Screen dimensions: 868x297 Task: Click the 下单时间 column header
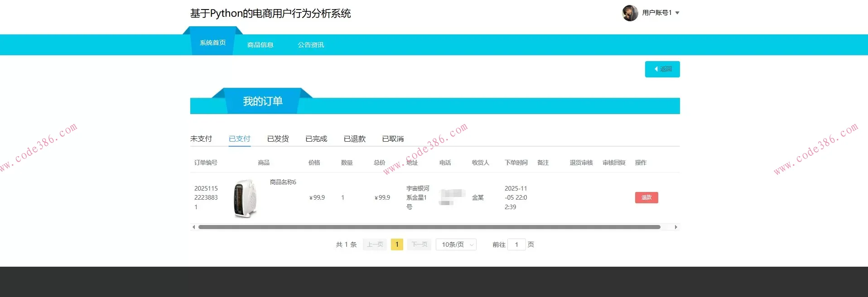click(516, 163)
